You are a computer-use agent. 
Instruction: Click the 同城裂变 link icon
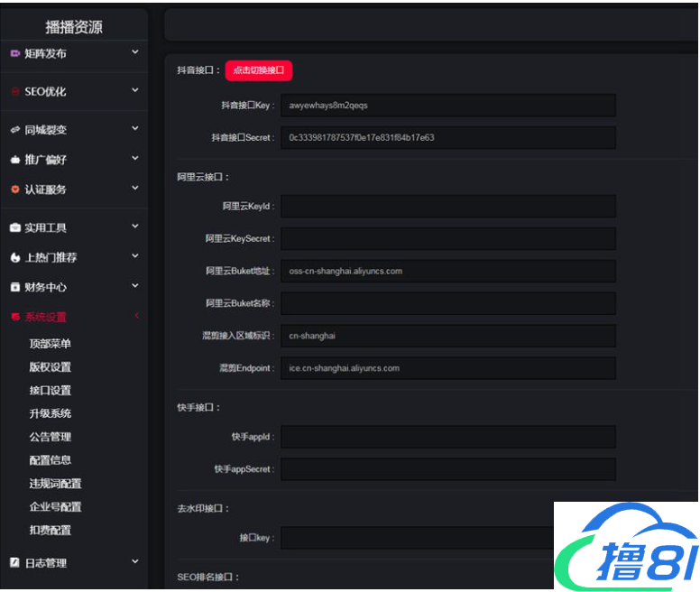click(14, 130)
